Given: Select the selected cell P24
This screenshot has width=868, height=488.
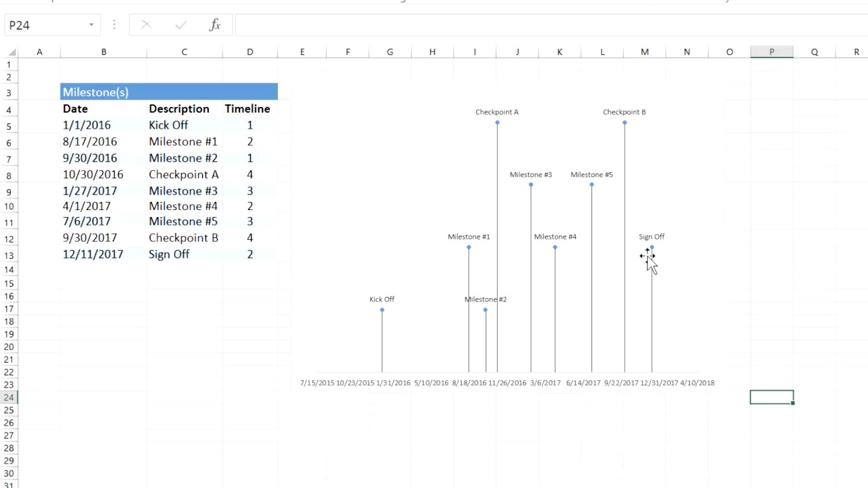Looking at the screenshot, I should coord(772,397).
